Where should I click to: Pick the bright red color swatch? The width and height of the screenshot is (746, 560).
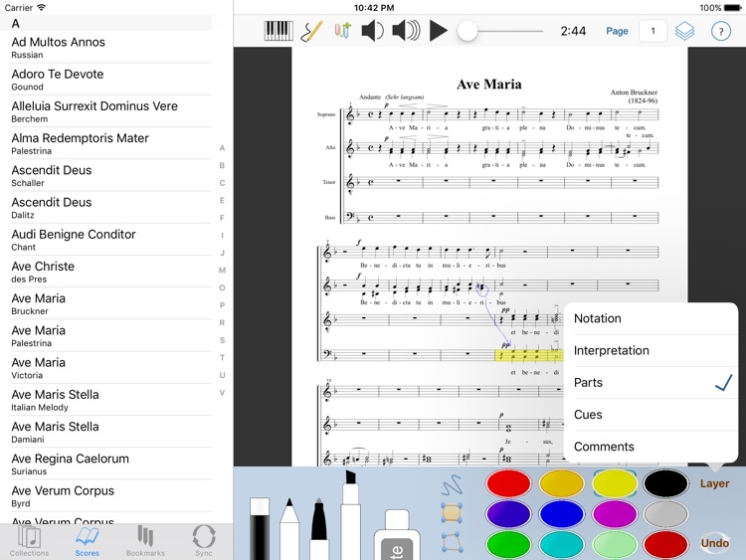tap(508, 483)
